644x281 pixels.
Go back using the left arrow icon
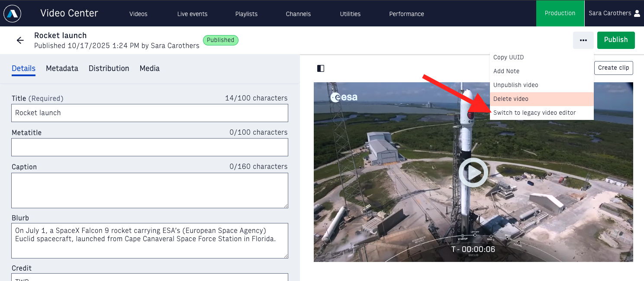pyautogui.click(x=20, y=40)
